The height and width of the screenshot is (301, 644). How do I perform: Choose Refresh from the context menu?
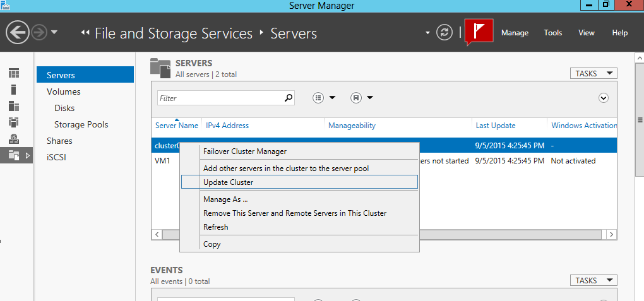pyautogui.click(x=299, y=227)
